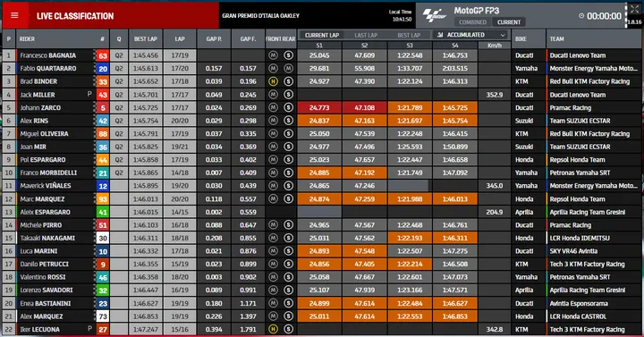Click Rossi's front tyre M icon
This screenshot has height=337, width=644.
click(x=273, y=276)
